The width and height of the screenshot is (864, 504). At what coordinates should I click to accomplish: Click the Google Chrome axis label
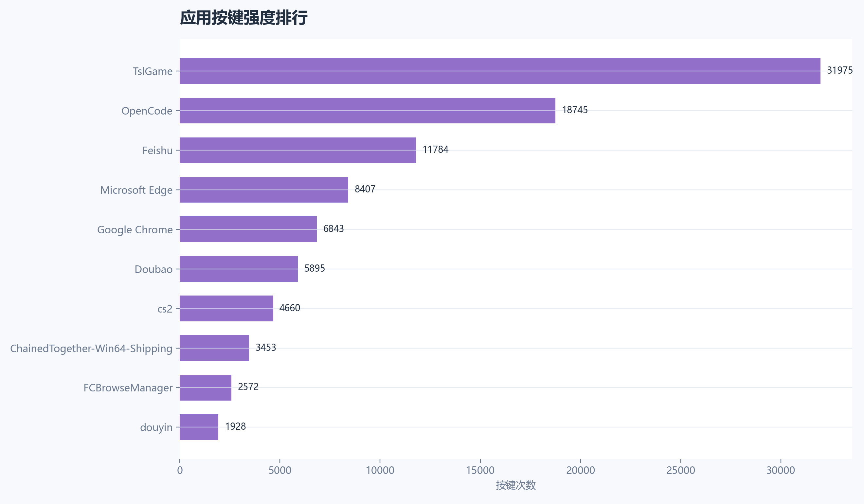pyautogui.click(x=135, y=230)
